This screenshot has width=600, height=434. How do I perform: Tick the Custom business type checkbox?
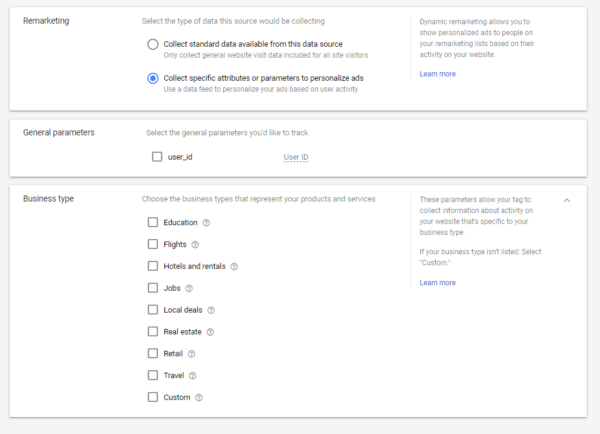tap(153, 397)
